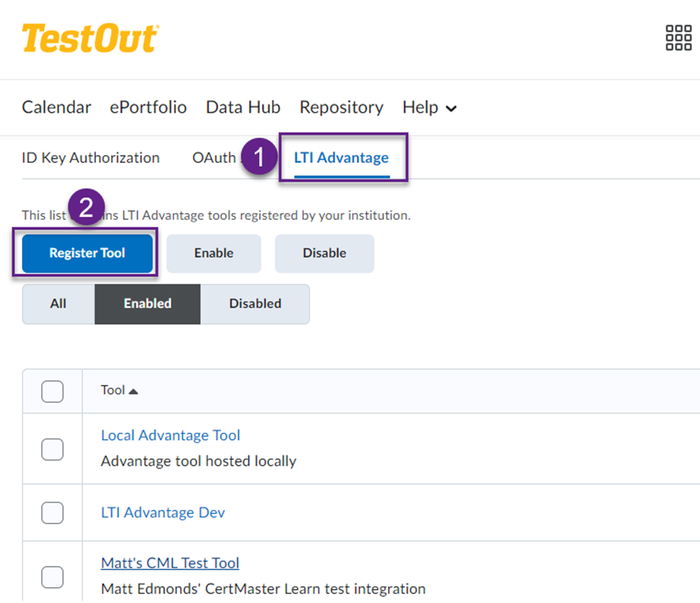Click the Disable button
Image resolution: width=700 pixels, height=603 pixels.
point(324,254)
